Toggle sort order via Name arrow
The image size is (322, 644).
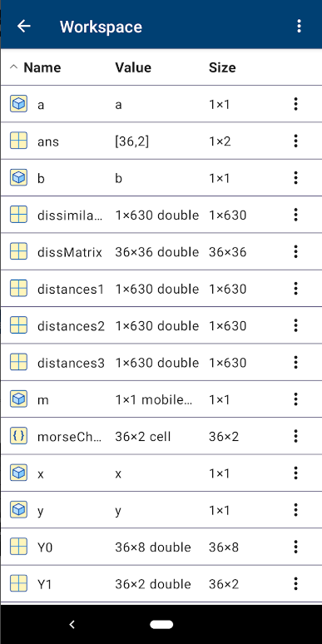pyautogui.click(x=13, y=67)
